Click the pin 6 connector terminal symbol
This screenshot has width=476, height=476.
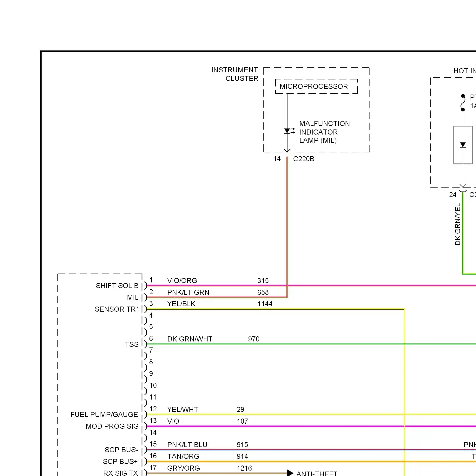pos(145,344)
